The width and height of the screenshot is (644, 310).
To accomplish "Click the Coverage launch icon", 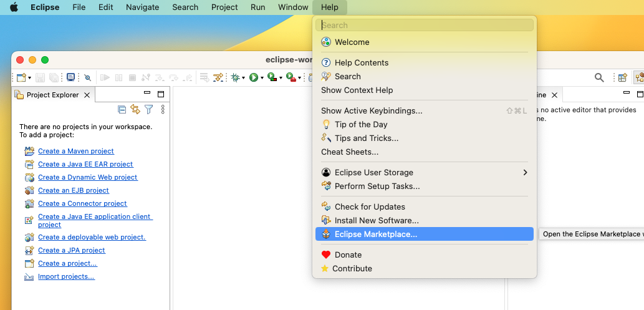I will click(272, 77).
